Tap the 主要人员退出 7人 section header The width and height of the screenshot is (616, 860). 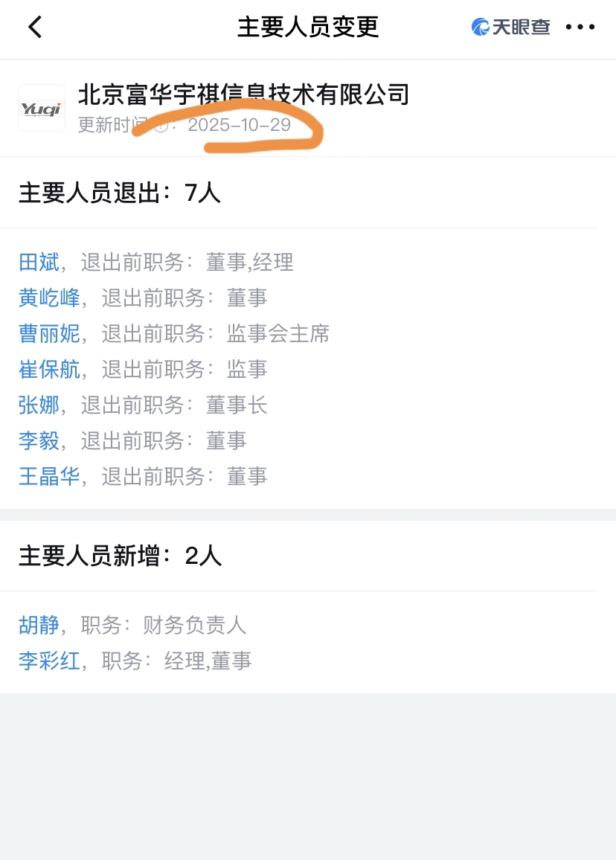[x=120, y=193]
